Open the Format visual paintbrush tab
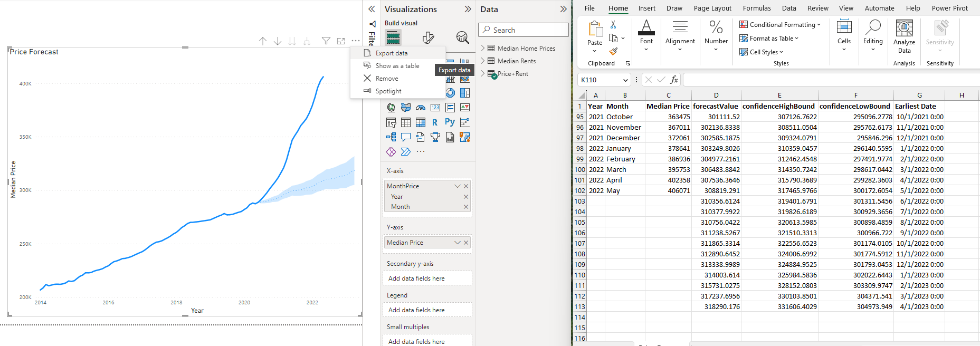The height and width of the screenshot is (346, 980). click(428, 37)
